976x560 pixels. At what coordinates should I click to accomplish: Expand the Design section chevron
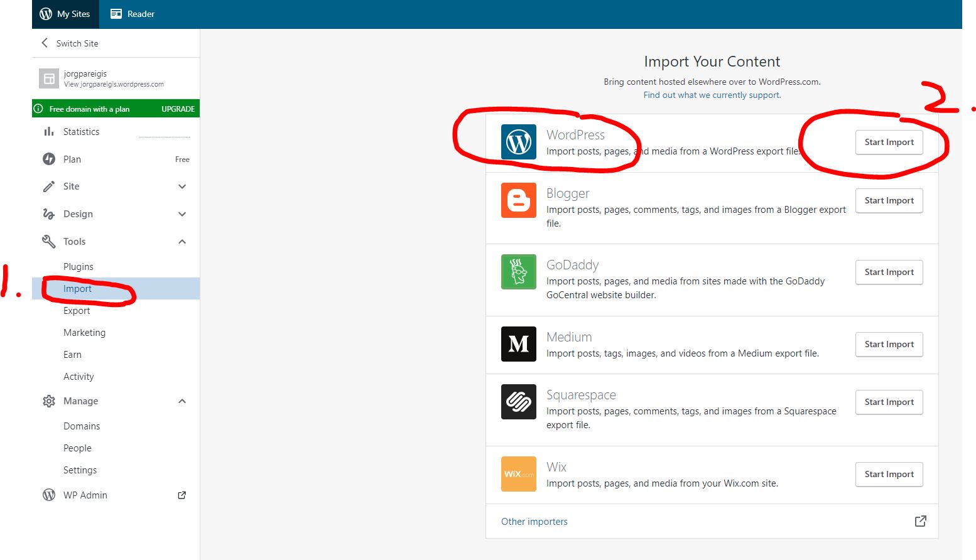click(182, 214)
